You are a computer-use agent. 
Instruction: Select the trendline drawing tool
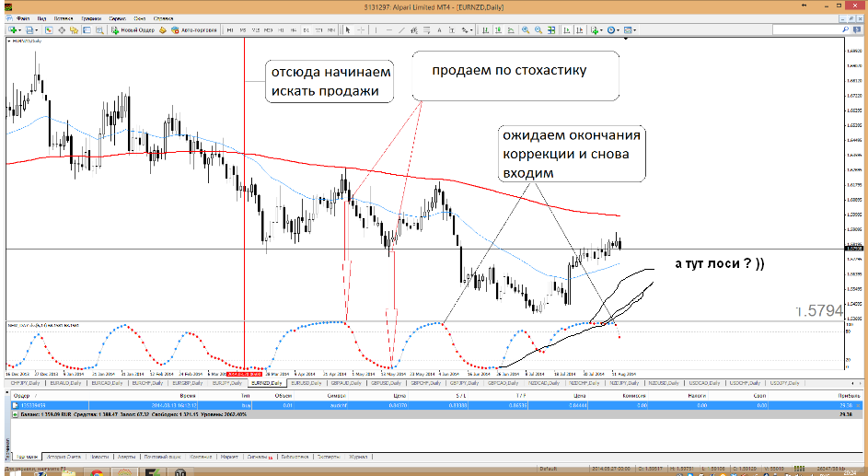401,29
